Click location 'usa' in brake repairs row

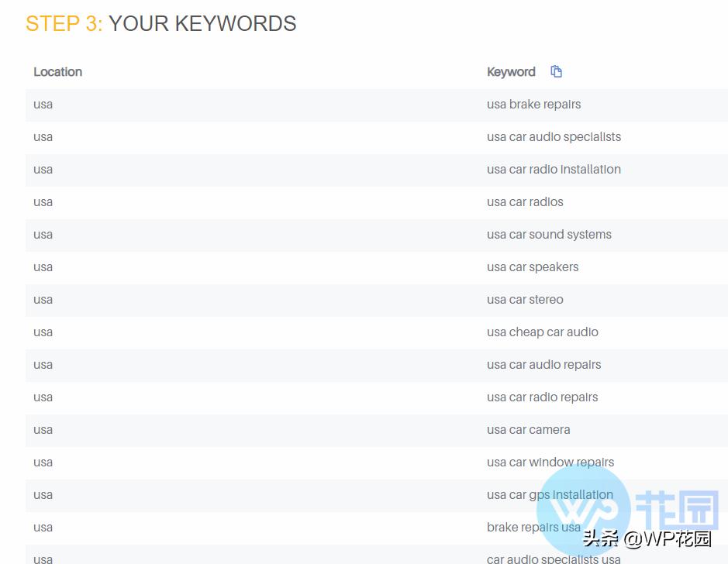pos(43,105)
